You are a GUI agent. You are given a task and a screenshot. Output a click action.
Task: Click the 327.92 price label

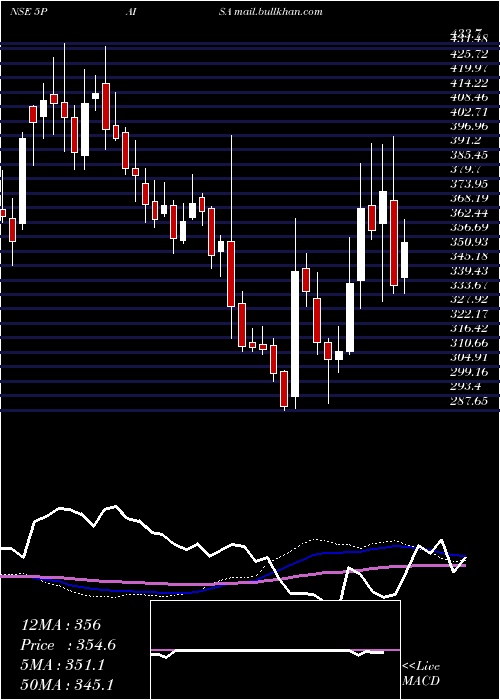(469, 300)
